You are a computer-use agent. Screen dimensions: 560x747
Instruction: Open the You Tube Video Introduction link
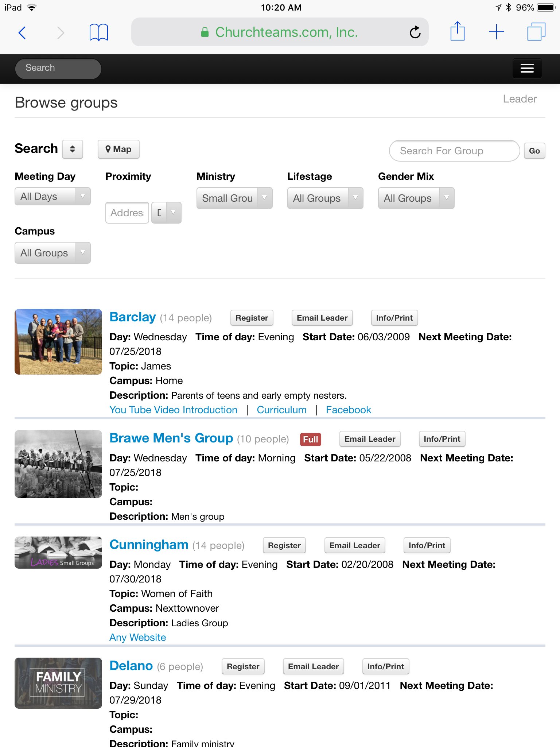click(x=174, y=410)
